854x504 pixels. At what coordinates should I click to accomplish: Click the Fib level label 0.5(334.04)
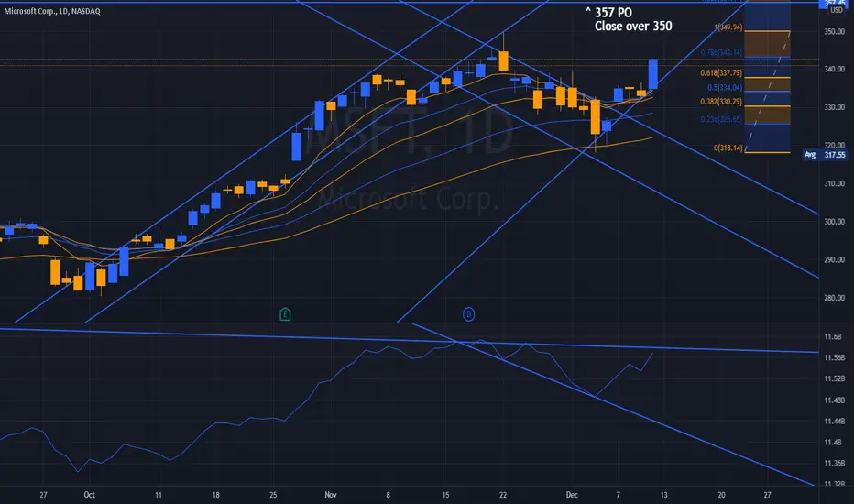[x=725, y=87]
